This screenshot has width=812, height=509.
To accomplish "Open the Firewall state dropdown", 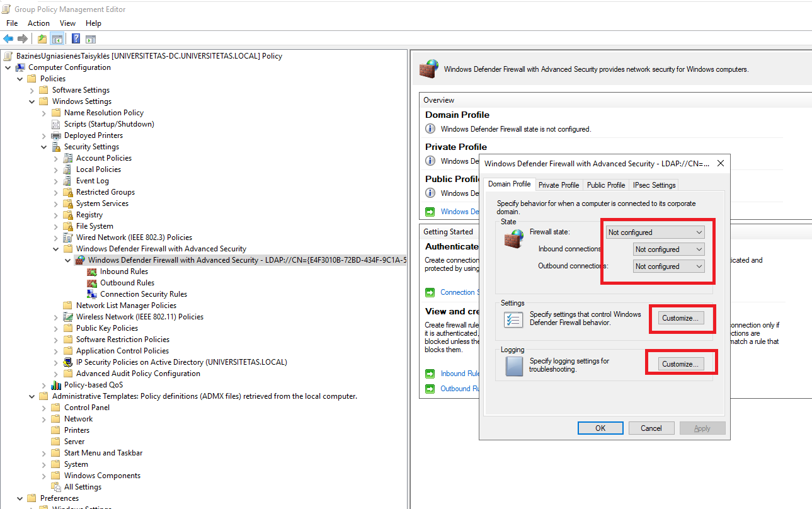I will 655,232.
